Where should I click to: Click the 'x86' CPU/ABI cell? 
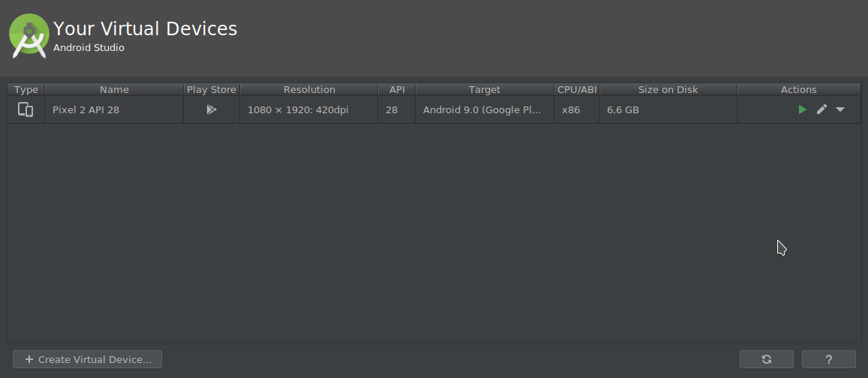577,109
